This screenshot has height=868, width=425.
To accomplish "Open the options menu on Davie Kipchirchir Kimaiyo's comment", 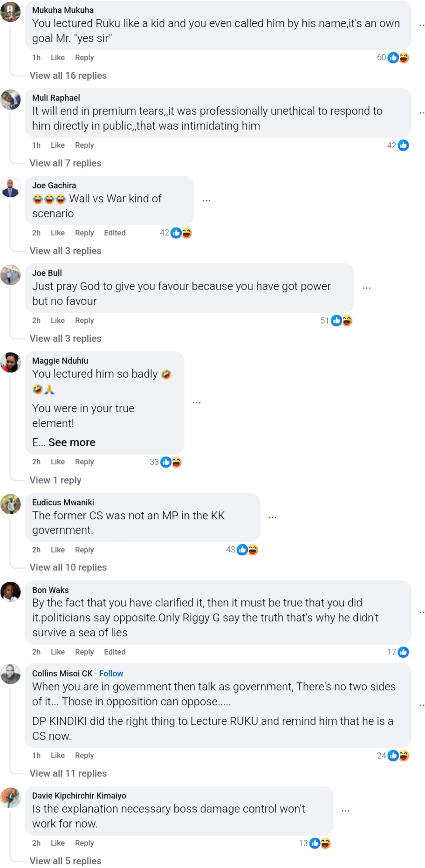I will [345, 811].
